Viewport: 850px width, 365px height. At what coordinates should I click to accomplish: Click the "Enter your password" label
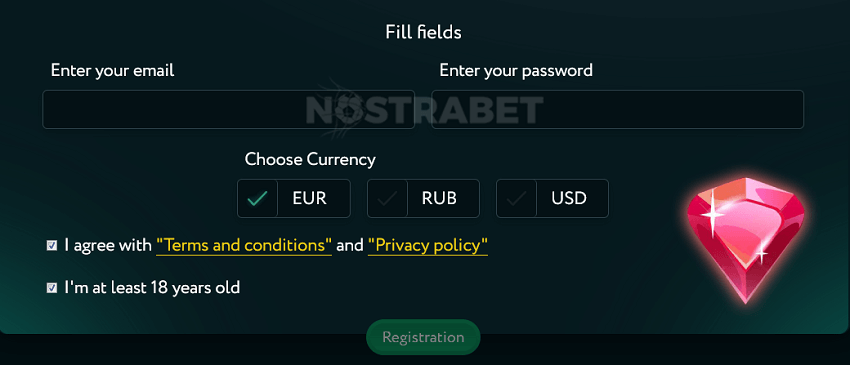point(516,71)
